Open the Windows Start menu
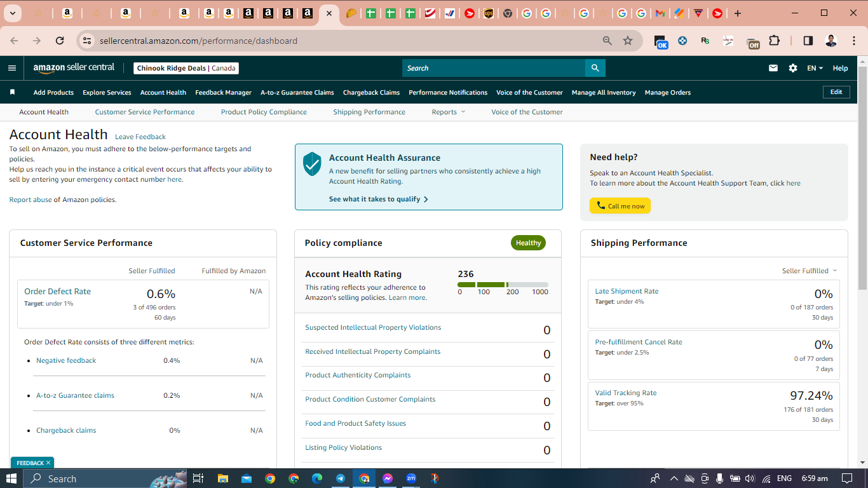This screenshot has height=488, width=868. click(11, 478)
